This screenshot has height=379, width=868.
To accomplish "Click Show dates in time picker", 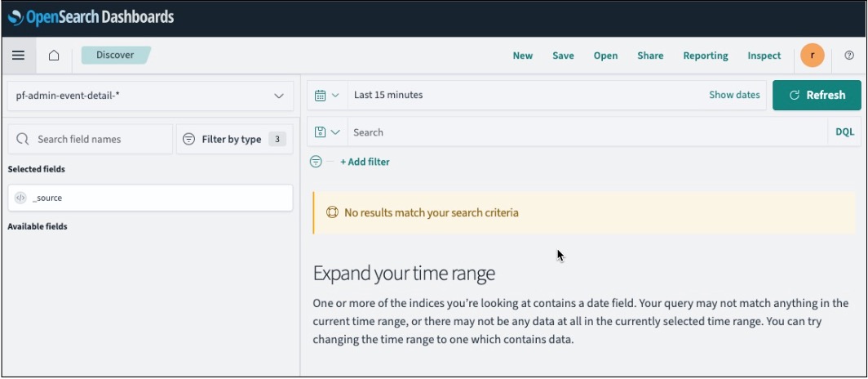I will [733, 95].
